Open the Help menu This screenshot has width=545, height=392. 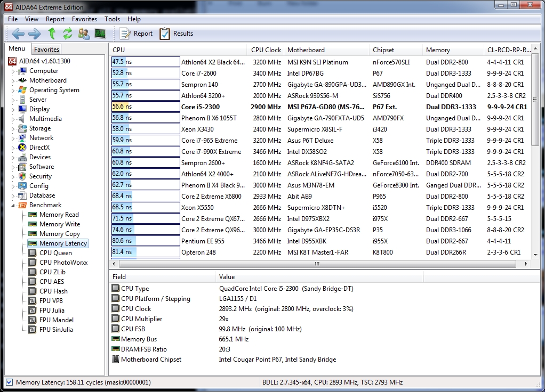pyautogui.click(x=134, y=19)
